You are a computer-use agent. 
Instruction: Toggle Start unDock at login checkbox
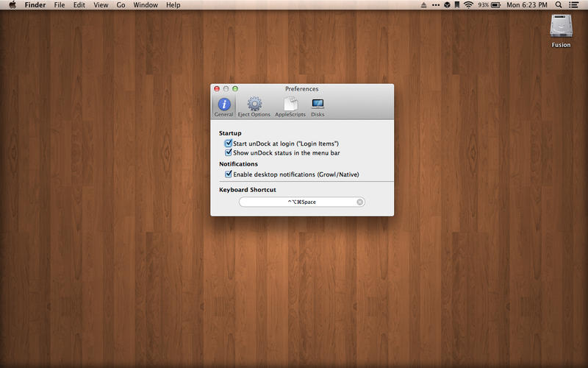tap(229, 143)
